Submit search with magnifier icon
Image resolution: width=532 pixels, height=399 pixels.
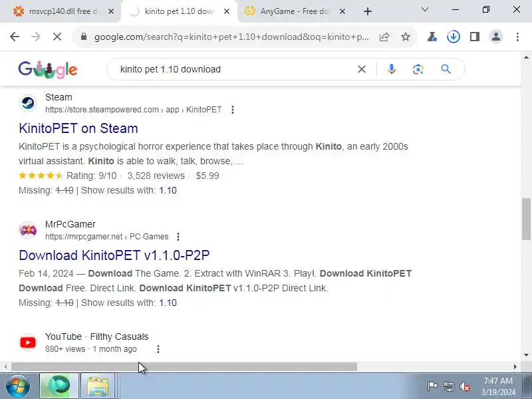point(446,69)
